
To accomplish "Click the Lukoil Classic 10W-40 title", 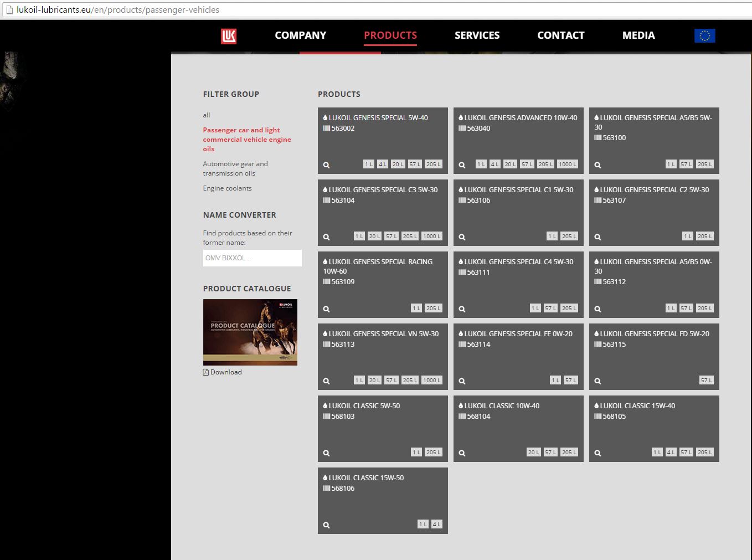I will click(x=502, y=406).
